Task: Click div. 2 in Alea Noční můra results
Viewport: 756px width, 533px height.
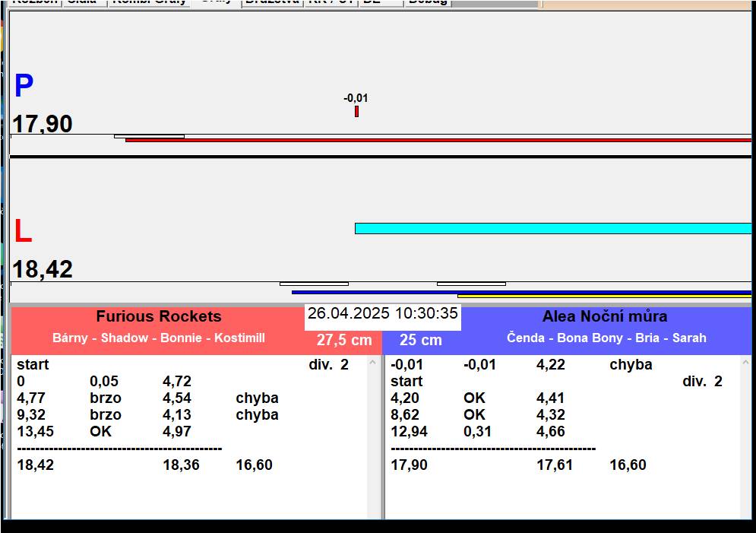Action: coord(702,382)
